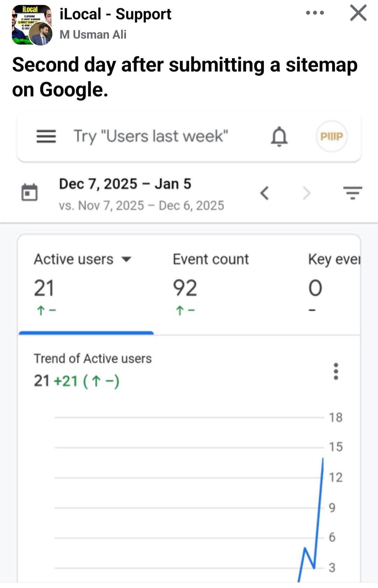Tap the comparison range Nov 7 – Dec 6
The width and height of the screenshot is (378, 588).
tap(141, 206)
